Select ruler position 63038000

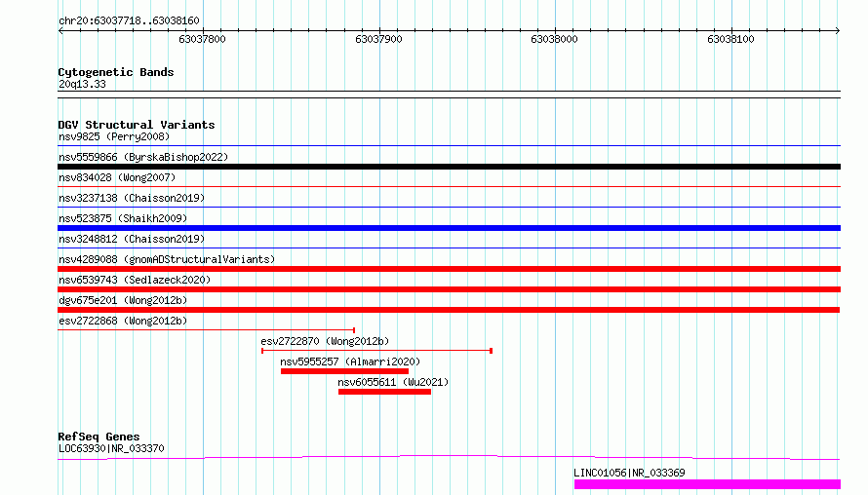click(x=554, y=39)
